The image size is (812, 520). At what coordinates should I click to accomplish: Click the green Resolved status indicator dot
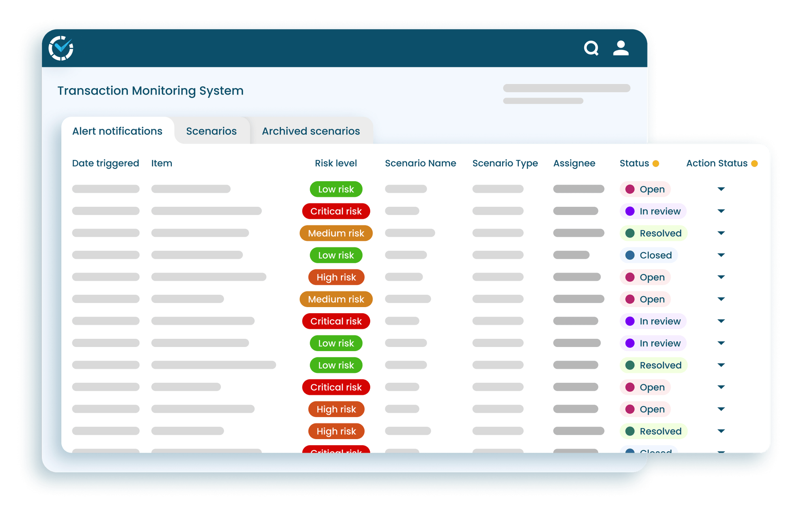(630, 233)
